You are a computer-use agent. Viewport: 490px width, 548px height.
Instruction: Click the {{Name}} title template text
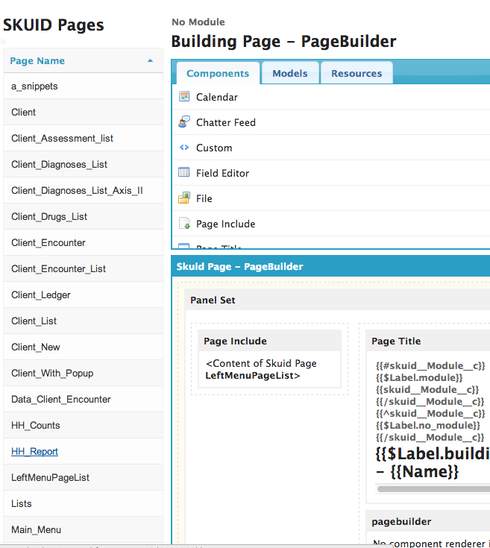point(424,471)
